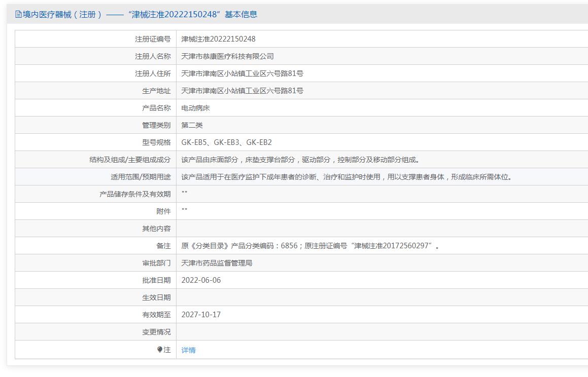This screenshot has height=377, width=588.
Task: Click the remark text containing 分类编码：6856
Action: (x=310, y=246)
